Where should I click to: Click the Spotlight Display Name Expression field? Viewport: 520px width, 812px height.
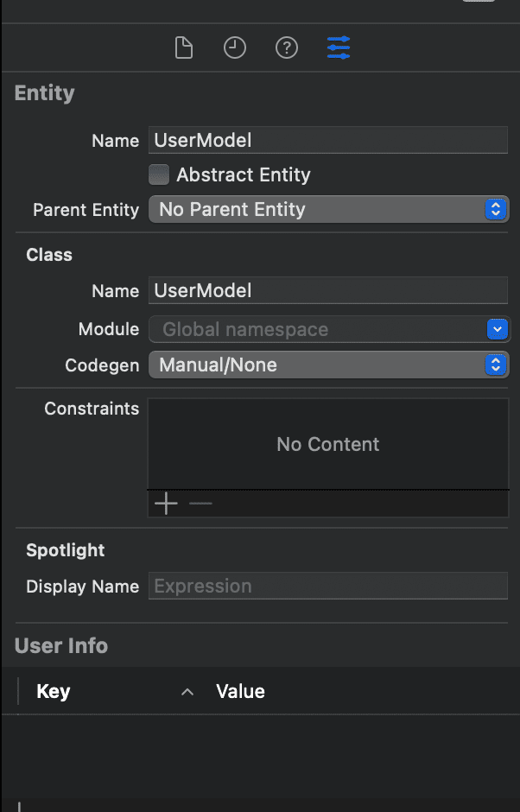[x=328, y=586]
